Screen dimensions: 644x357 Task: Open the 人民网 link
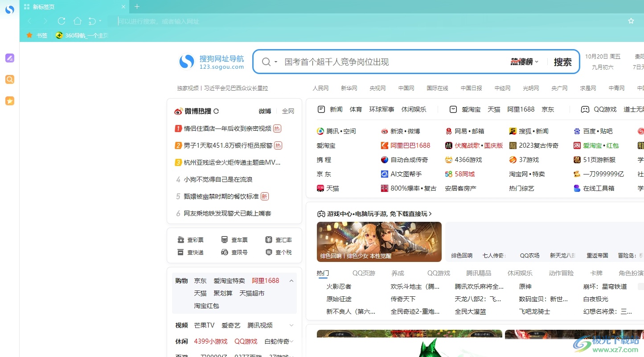tap(320, 88)
